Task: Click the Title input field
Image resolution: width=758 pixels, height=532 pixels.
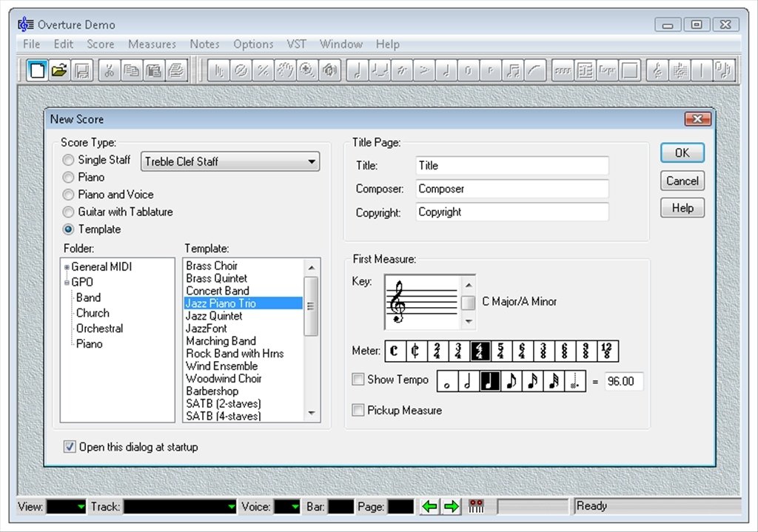Action: point(512,166)
